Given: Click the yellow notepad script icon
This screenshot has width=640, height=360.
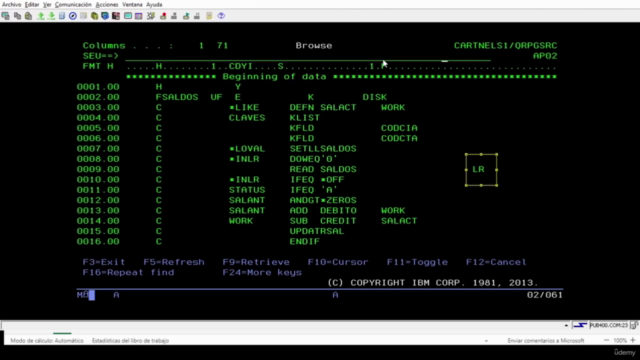Looking at the screenshot, I should [x=209, y=16].
